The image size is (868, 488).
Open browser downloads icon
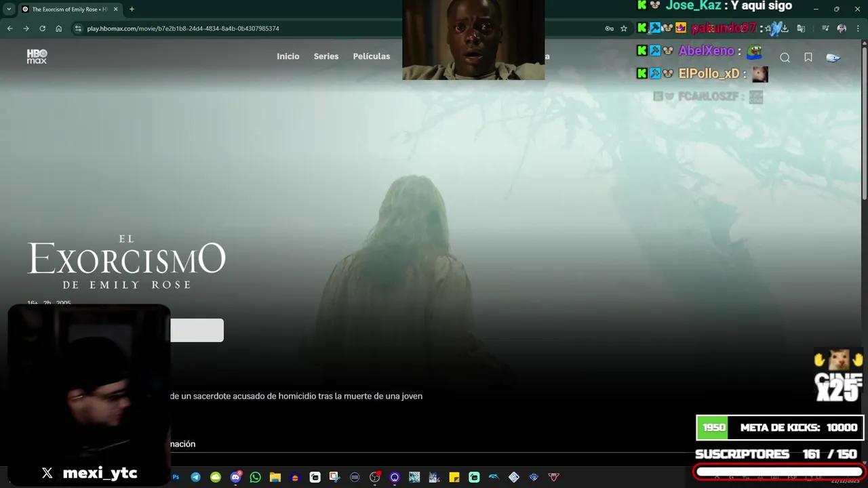[x=785, y=28]
